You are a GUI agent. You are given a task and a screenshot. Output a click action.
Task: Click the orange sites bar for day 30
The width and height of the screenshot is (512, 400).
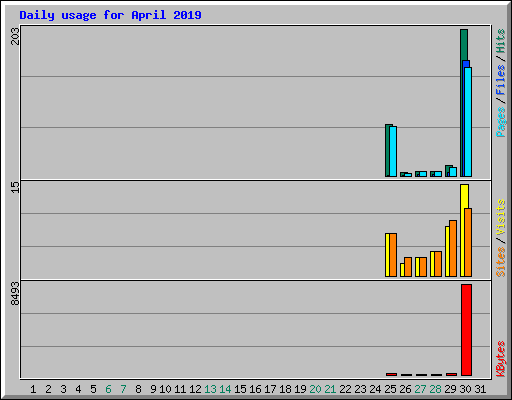468,243
